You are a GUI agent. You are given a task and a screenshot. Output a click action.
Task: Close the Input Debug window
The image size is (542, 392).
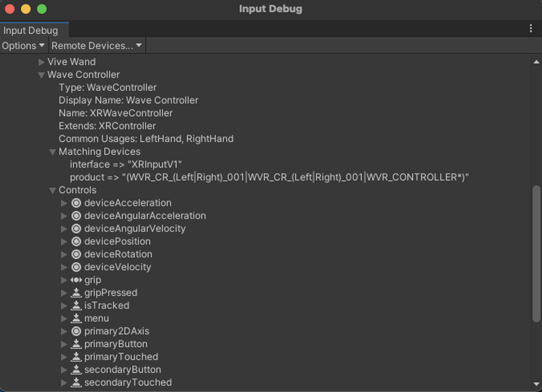tap(9, 9)
